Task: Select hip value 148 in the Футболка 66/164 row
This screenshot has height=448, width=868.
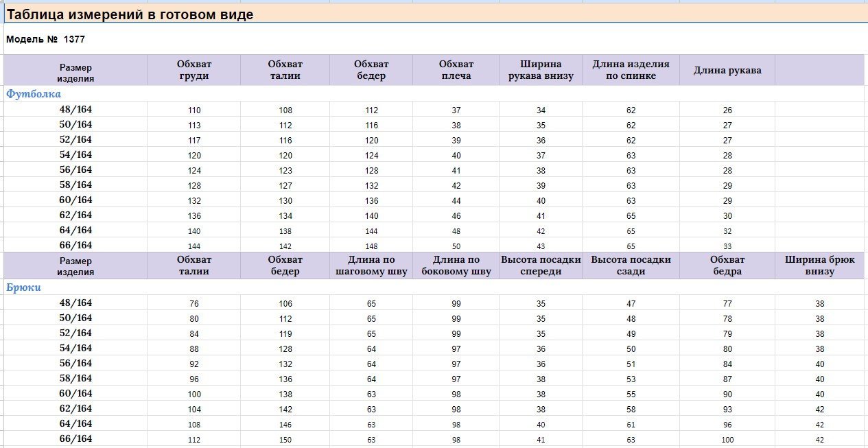Action: [x=371, y=246]
